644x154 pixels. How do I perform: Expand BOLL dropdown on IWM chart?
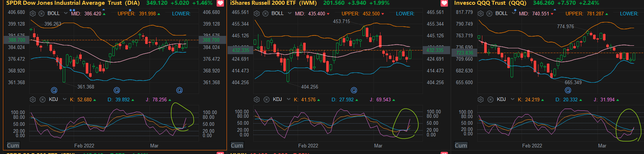(x=290, y=13)
